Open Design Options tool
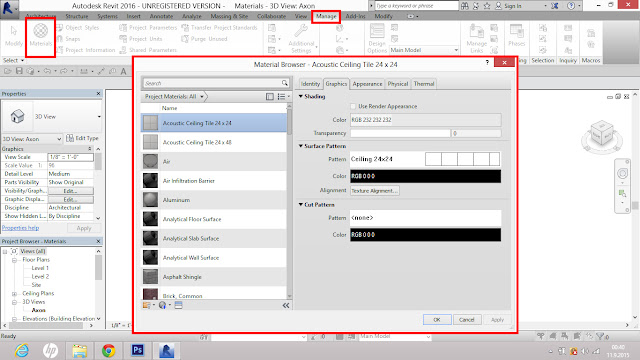This screenshot has height=360, width=640. (377, 38)
